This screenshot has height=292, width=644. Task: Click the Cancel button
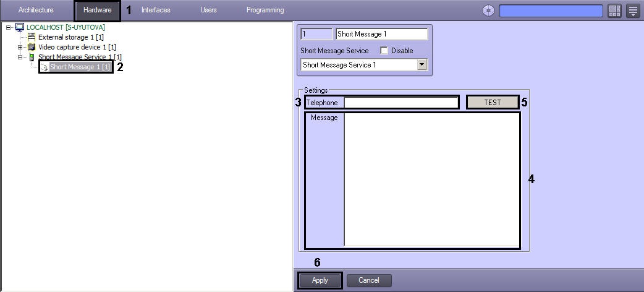click(369, 280)
